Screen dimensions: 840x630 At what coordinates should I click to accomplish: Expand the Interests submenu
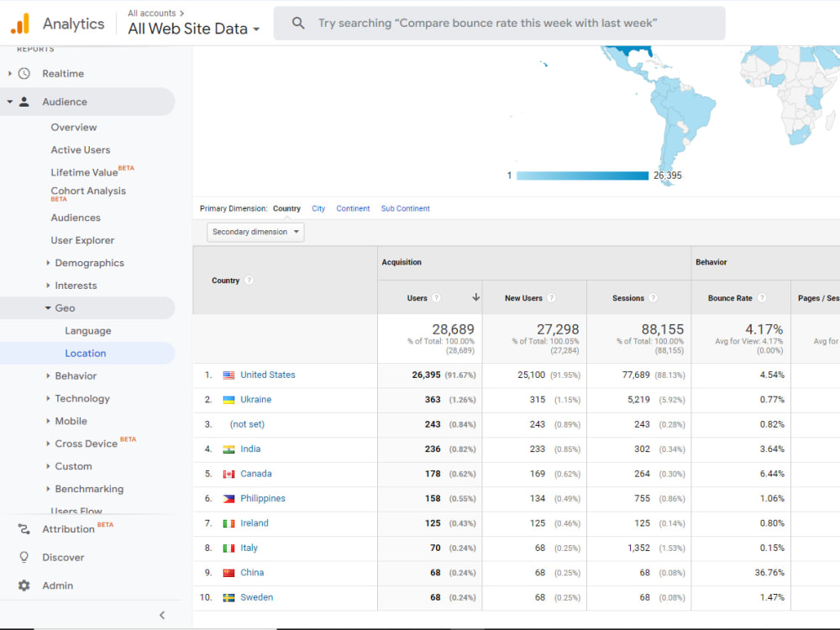coord(48,286)
